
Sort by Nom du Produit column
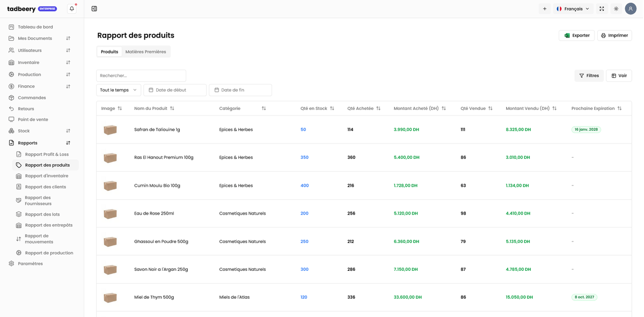click(x=172, y=108)
